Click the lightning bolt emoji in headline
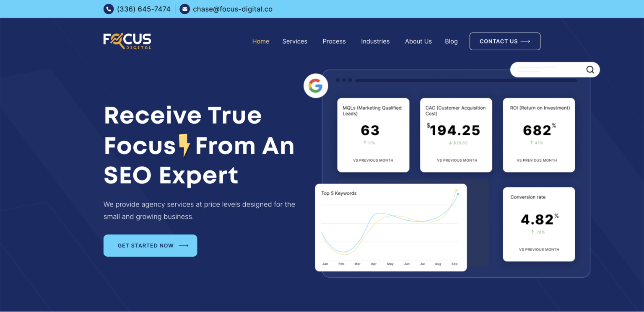 pos(184,146)
